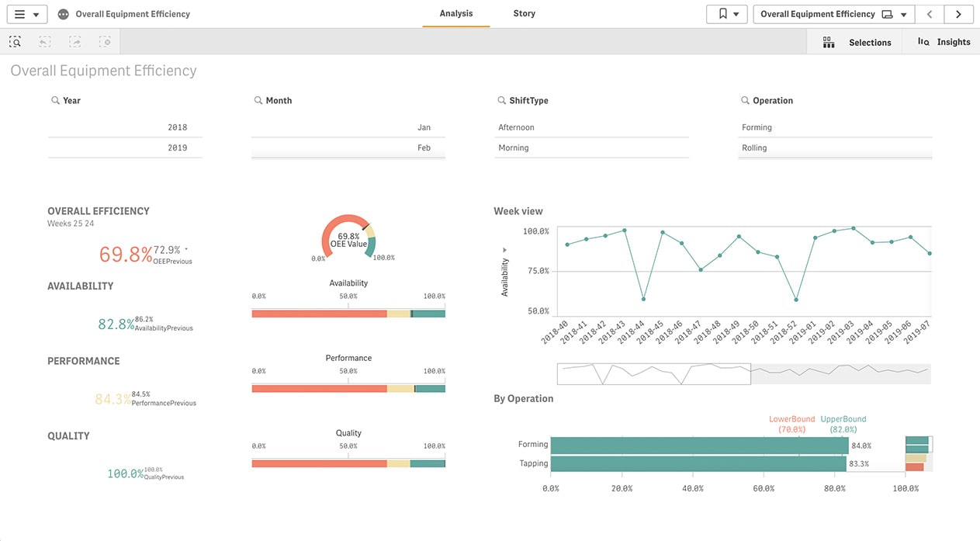Go to the previous sheet with the left arrow

929,13
